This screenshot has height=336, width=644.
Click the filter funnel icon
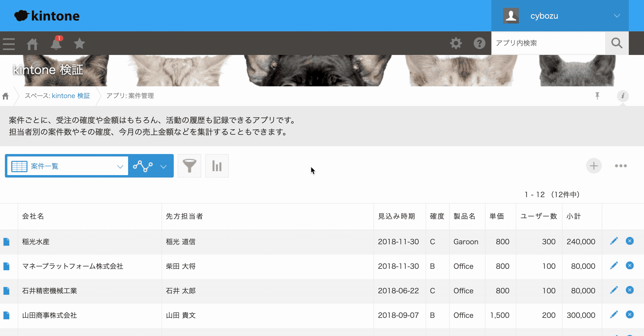pos(189,166)
